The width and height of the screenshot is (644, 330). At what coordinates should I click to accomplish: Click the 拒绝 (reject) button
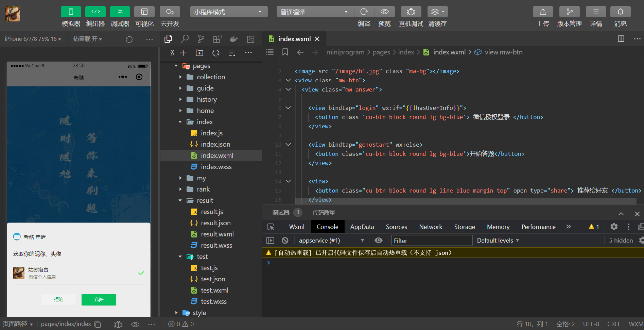pyautogui.click(x=58, y=300)
